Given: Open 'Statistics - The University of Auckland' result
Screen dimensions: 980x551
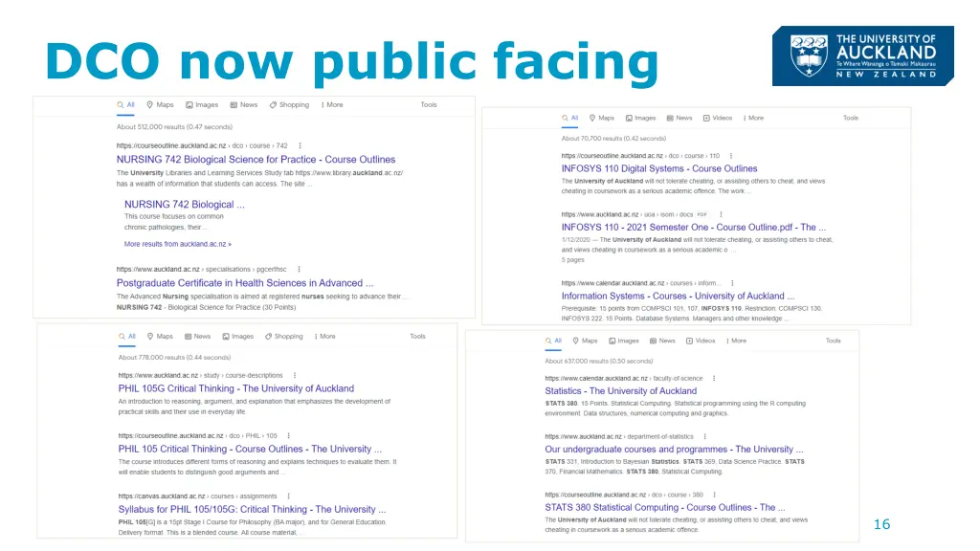Looking at the screenshot, I should click(620, 391).
